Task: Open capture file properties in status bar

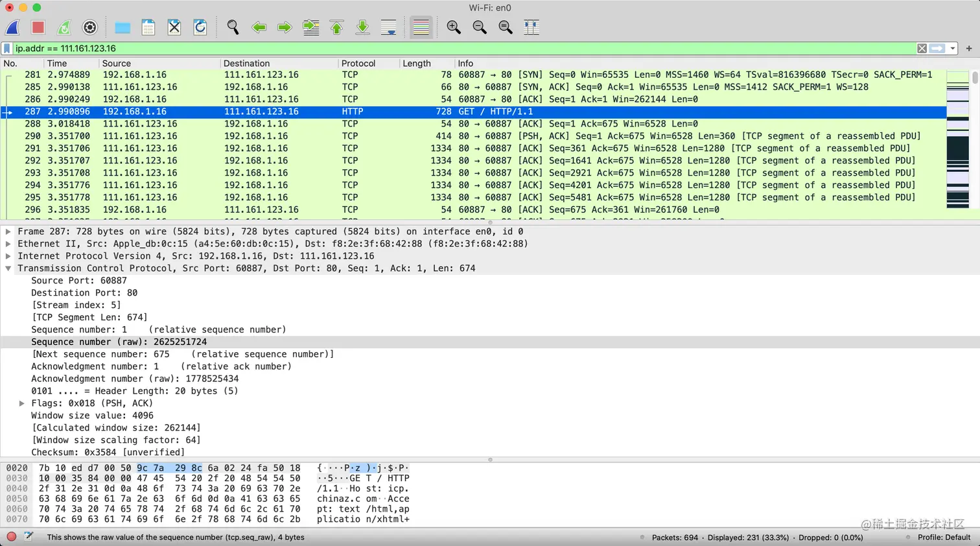Action: [29, 537]
